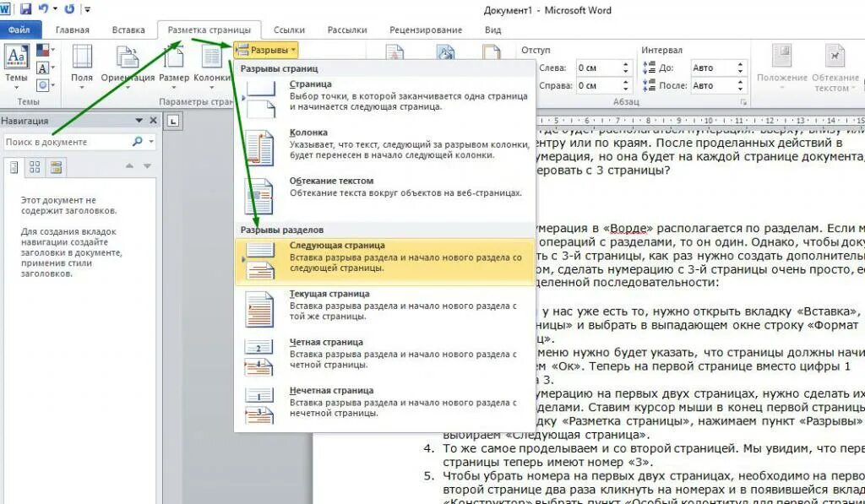
Task: Switch to the Главная ribbon tab
Action: (x=73, y=30)
